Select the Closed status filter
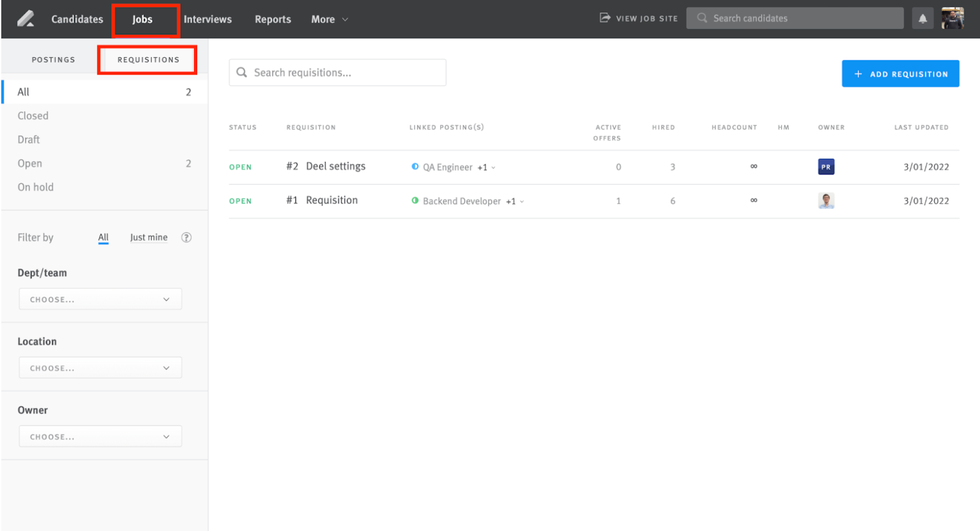Screen dimensions: 980x531 point(105,115)
